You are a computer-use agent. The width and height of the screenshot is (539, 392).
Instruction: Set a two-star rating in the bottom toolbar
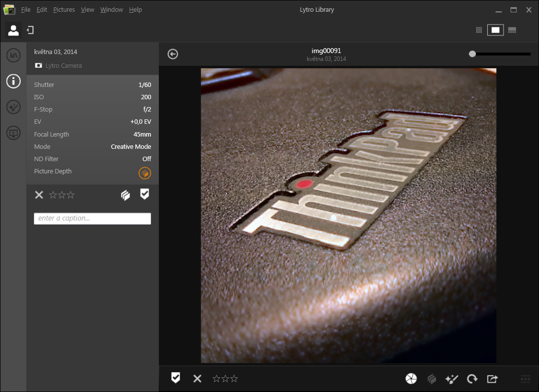tap(225, 379)
